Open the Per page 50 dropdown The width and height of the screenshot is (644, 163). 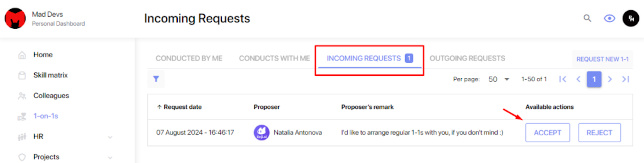(x=498, y=79)
